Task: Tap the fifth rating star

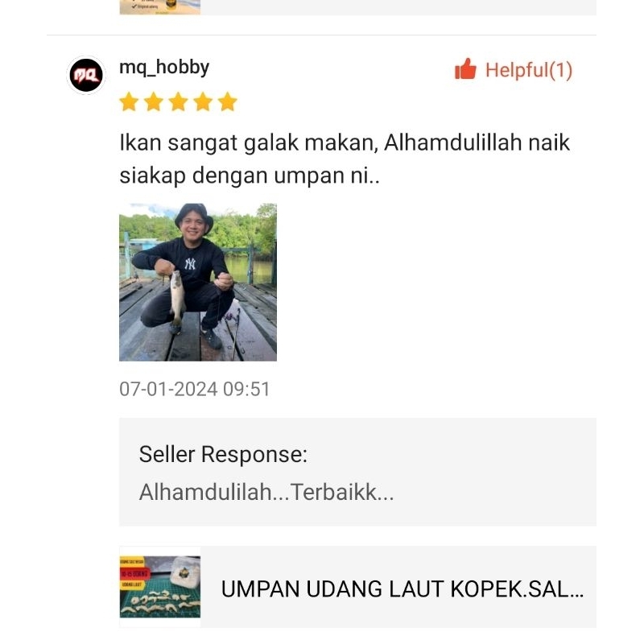Action: pyautogui.click(x=228, y=102)
